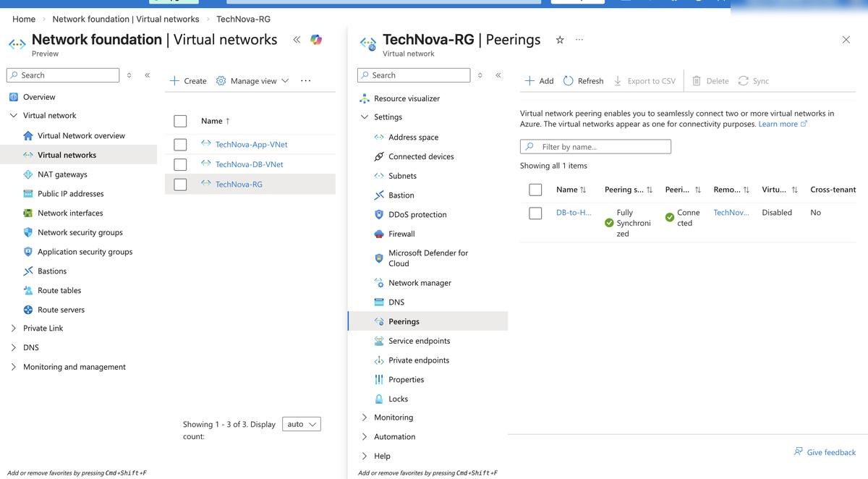Click the Microsoft Defender for Cloud icon

[379, 258]
